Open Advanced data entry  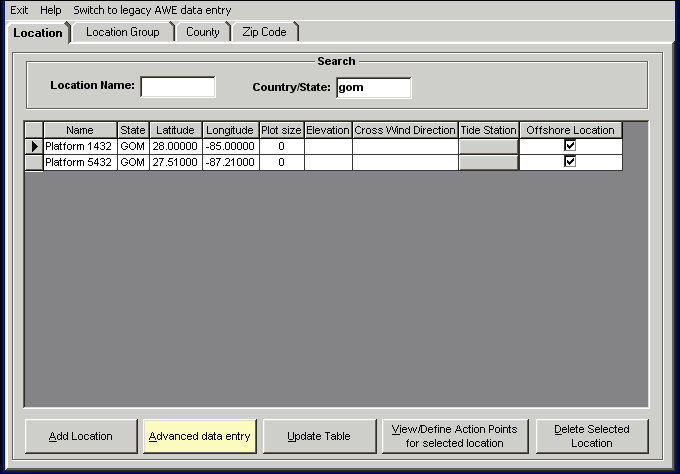coord(200,436)
